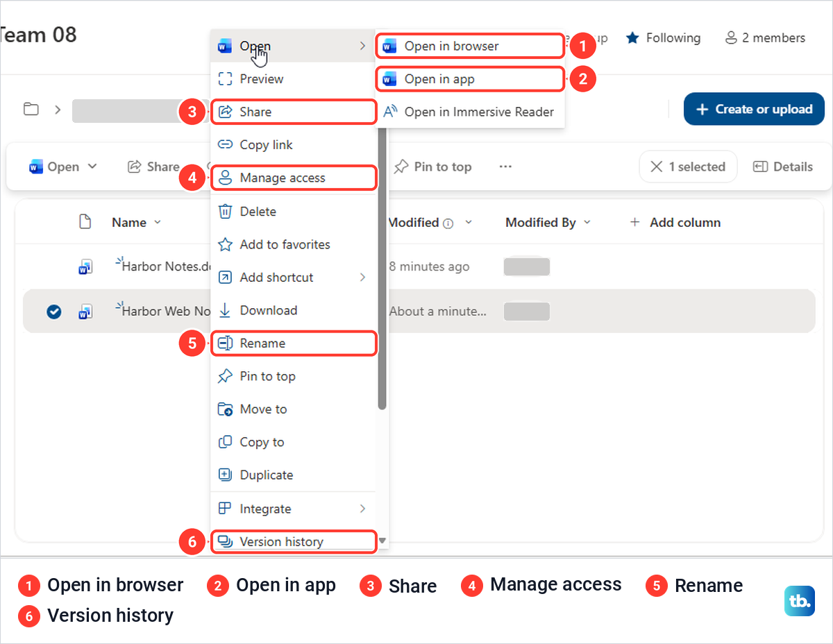The image size is (833, 644).
Task: Expand the Add shortcut submenu arrow
Action: [362, 278]
